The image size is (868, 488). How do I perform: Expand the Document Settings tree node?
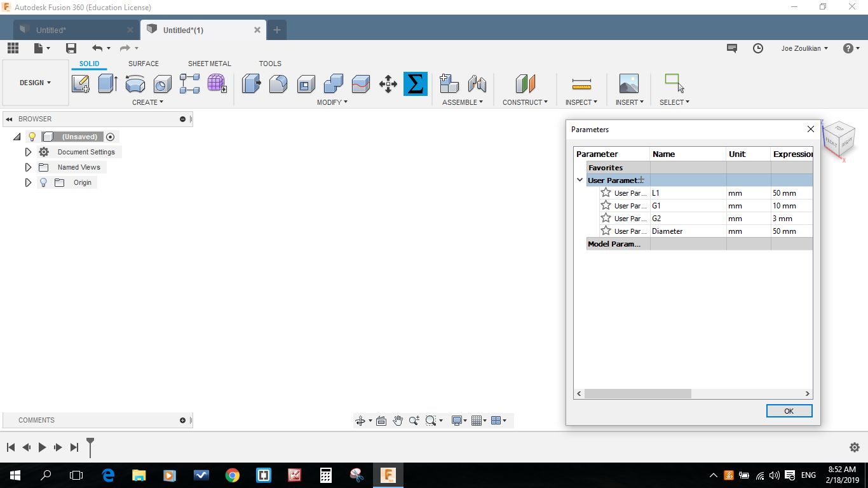point(28,152)
